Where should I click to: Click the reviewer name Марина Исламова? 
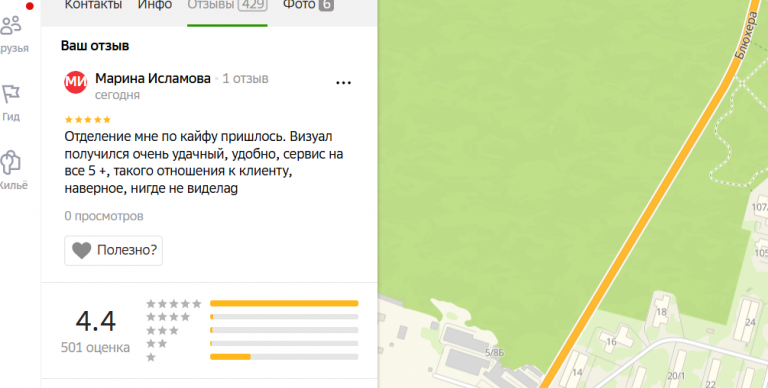153,78
